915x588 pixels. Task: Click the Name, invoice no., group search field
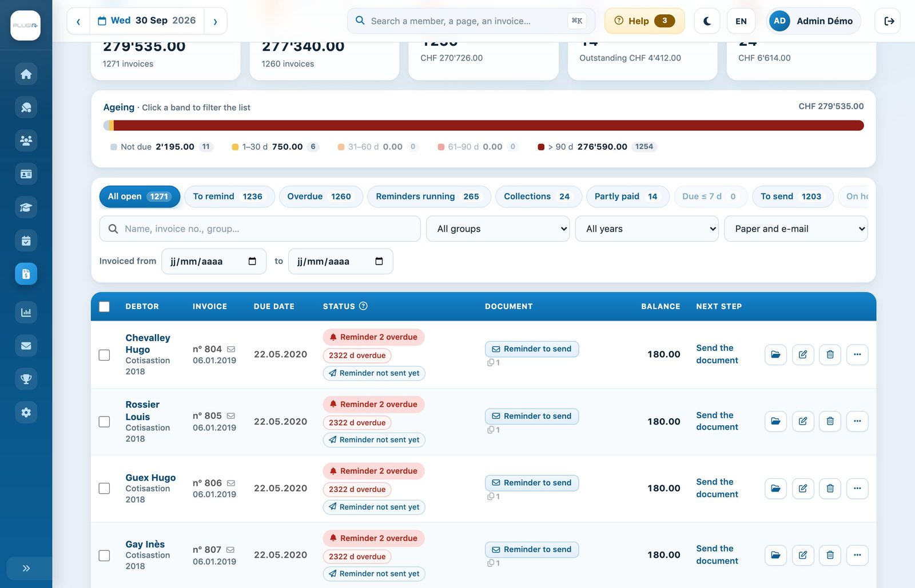[x=260, y=229]
